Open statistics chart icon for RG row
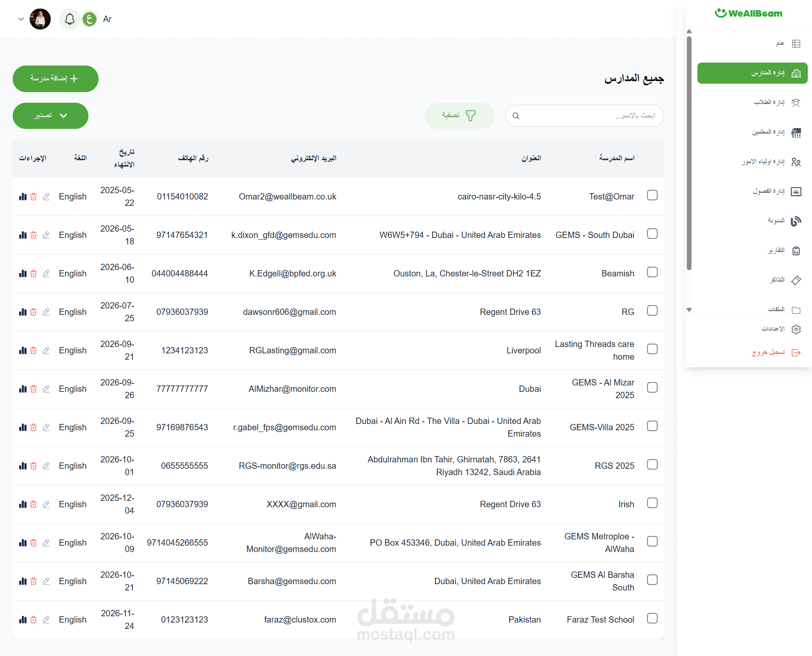The width and height of the screenshot is (812, 656). pyautogui.click(x=23, y=312)
